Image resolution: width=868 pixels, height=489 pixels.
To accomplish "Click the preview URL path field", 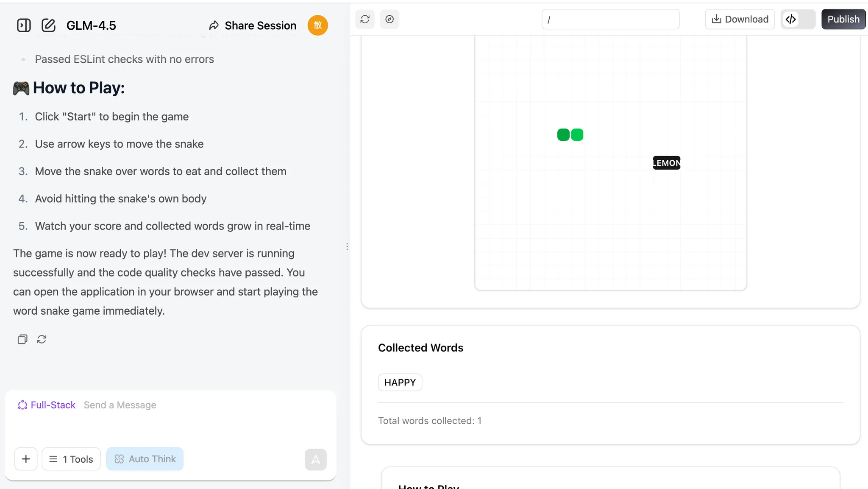I will [610, 20].
